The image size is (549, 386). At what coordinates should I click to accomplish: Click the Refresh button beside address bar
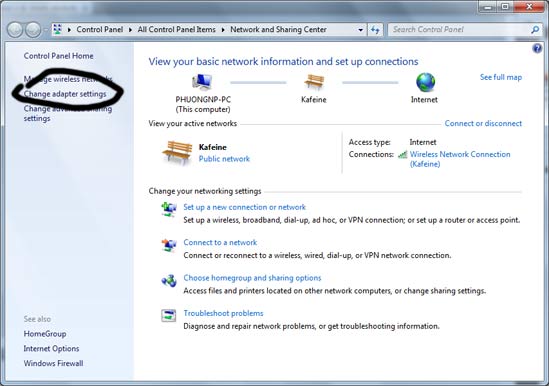[375, 30]
